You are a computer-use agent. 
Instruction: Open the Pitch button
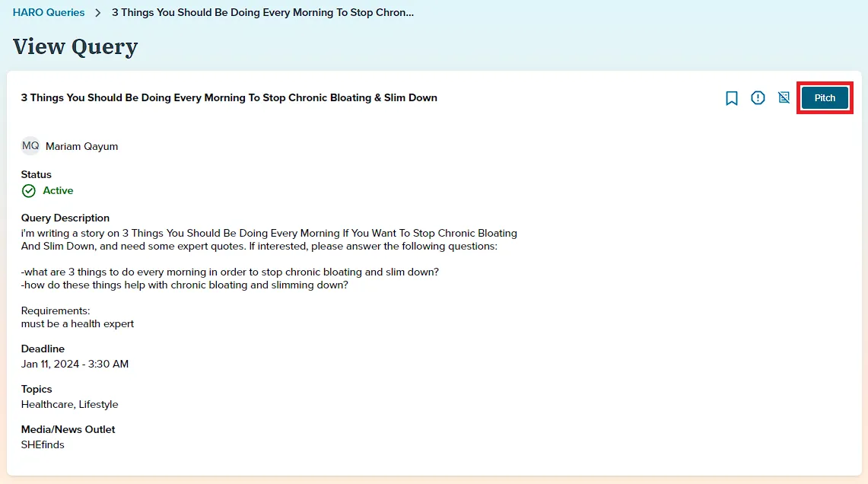click(825, 98)
